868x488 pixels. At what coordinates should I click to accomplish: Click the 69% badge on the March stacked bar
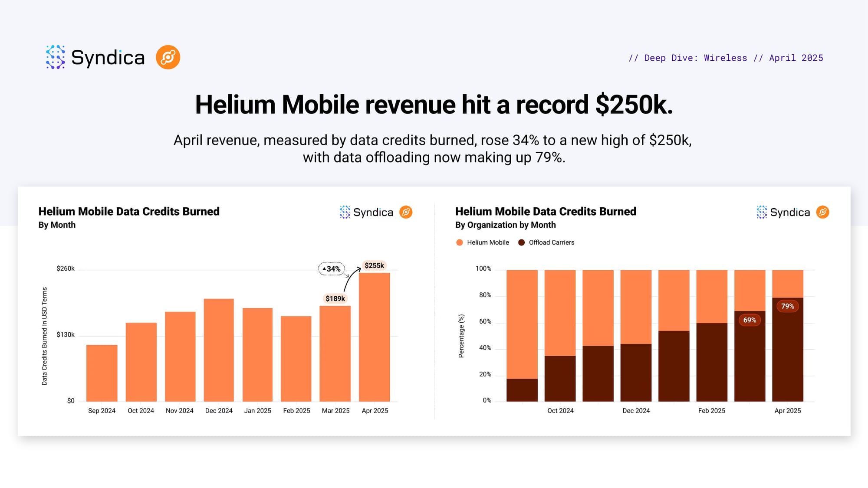750,320
